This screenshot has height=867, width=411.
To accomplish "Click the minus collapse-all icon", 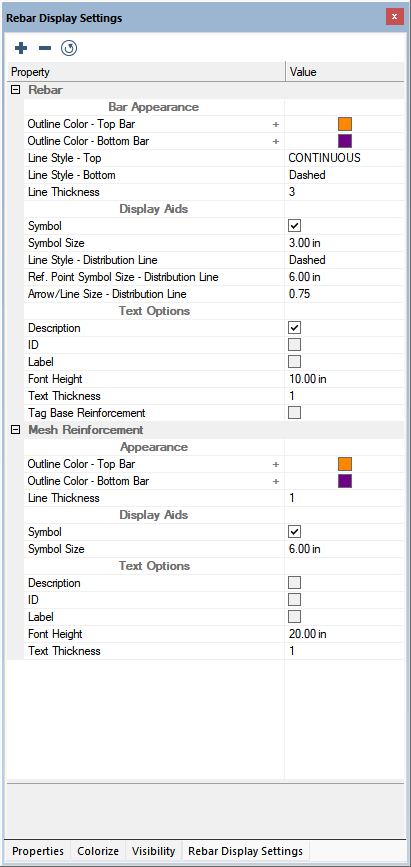I will point(45,48).
